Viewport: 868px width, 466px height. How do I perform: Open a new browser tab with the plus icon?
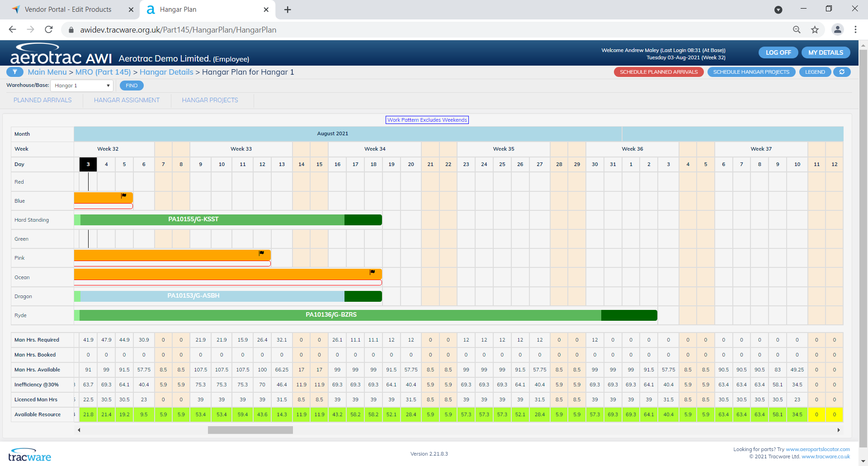pos(288,10)
